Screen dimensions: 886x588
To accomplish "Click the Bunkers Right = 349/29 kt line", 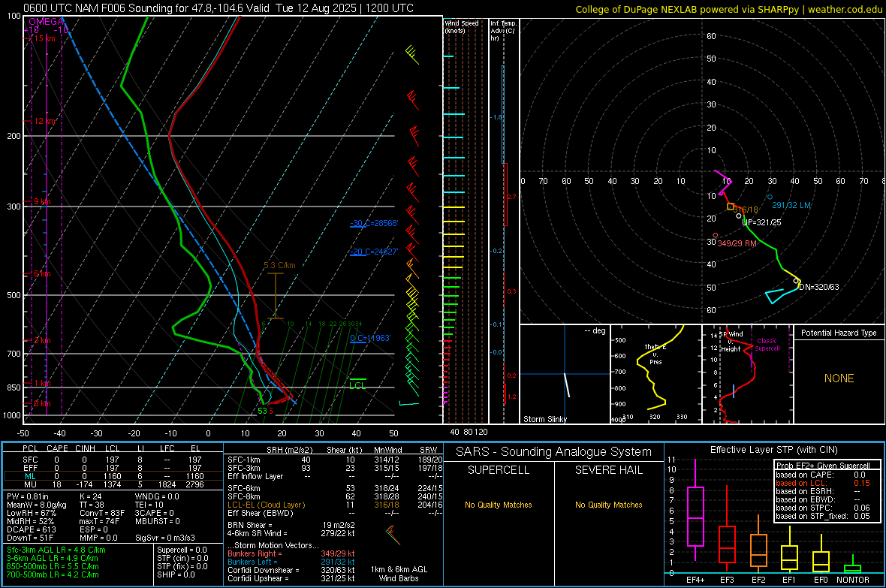I will click(x=291, y=553).
